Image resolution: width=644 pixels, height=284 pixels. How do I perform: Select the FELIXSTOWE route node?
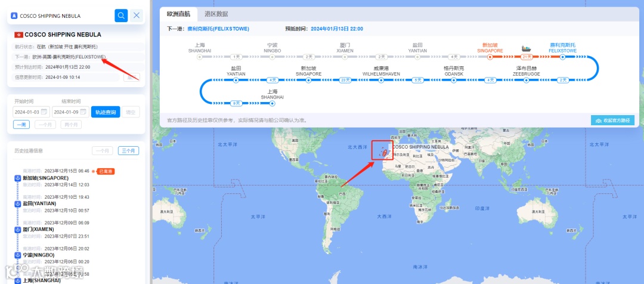point(562,57)
